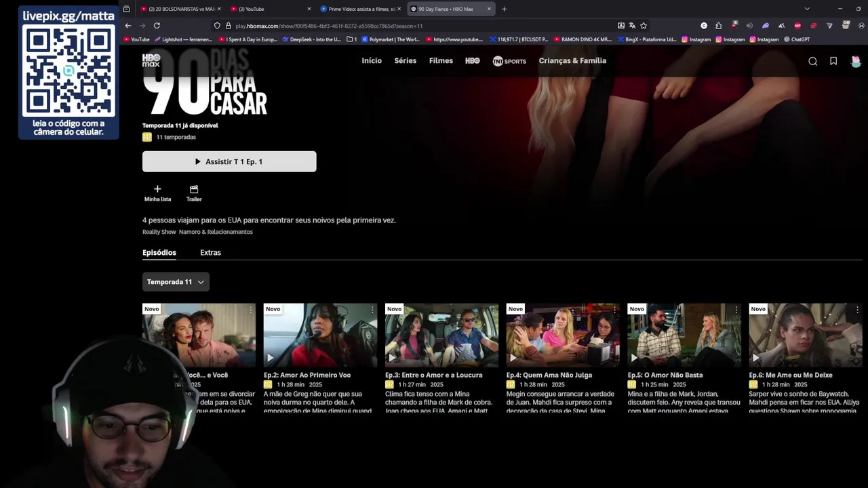Open more options on Ep.1 card
The image size is (868, 488).
pyautogui.click(x=250, y=309)
